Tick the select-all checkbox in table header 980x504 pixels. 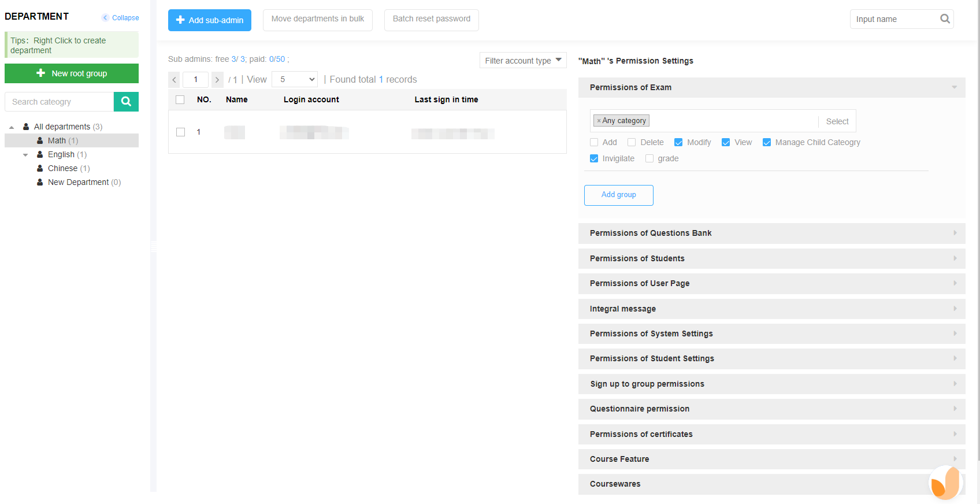coord(180,99)
